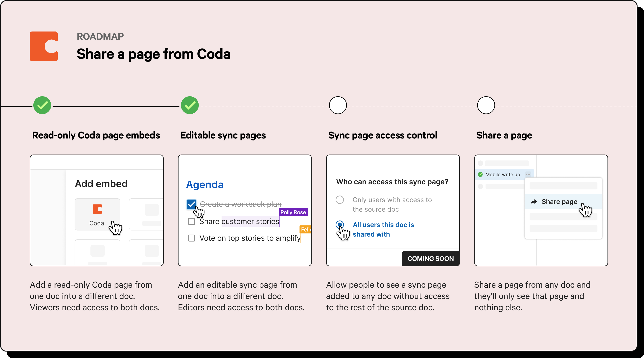Click the Editable sync pages heading
Viewport: 644px width, 358px height.
click(223, 135)
